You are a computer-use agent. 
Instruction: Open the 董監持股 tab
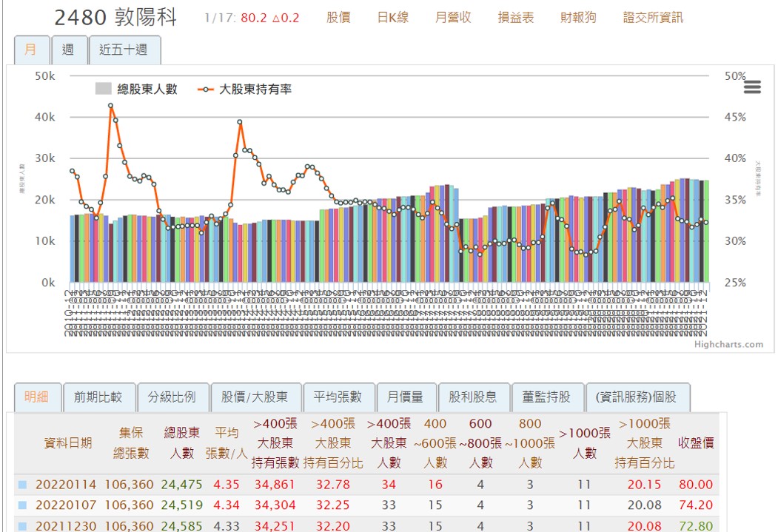(x=546, y=397)
